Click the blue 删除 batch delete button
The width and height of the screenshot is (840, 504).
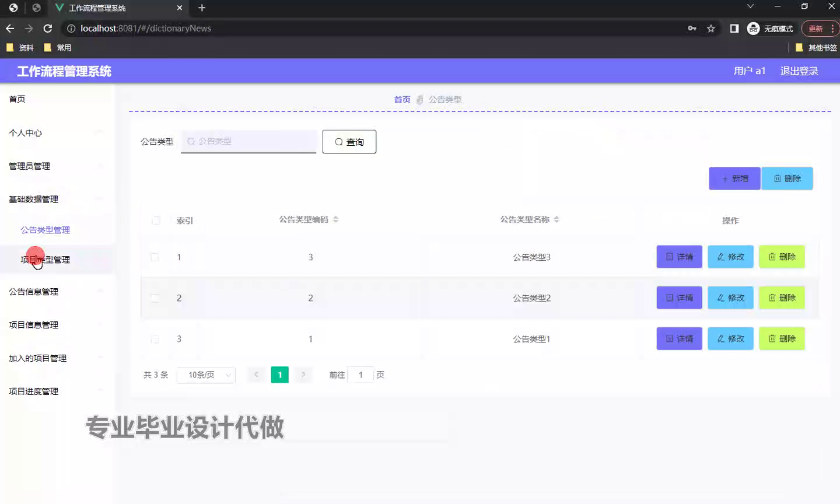pos(787,178)
